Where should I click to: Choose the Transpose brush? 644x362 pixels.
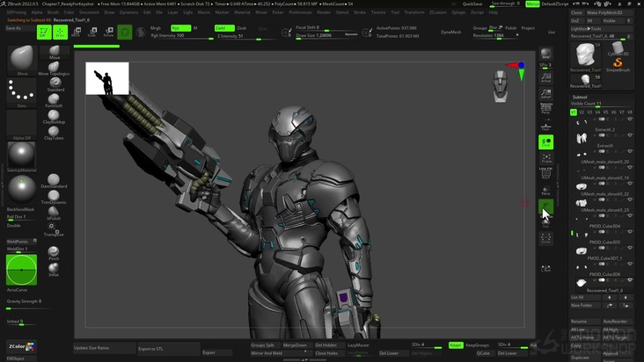pyautogui.click(x=54, y=229)
